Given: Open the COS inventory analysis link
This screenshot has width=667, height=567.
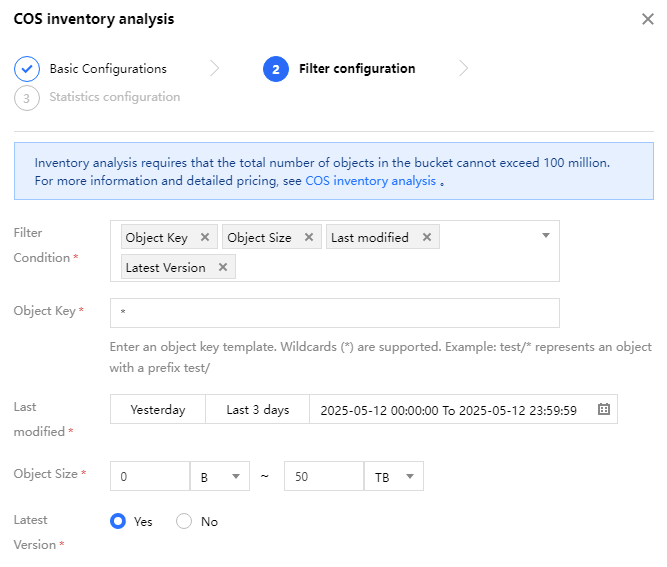Looking at the screenshot, I should pos(370,181).
